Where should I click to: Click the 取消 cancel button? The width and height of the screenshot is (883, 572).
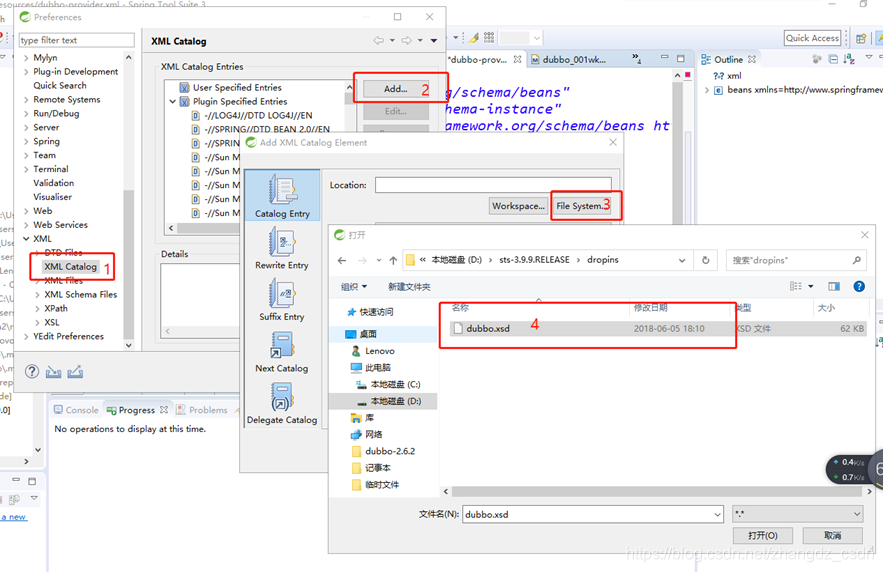[x=832, y=535]
